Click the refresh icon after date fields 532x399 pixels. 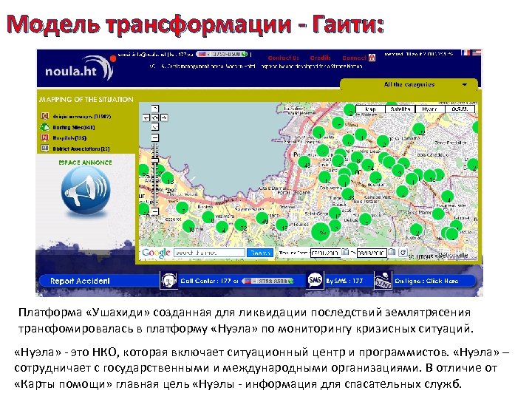click(403, 253)
